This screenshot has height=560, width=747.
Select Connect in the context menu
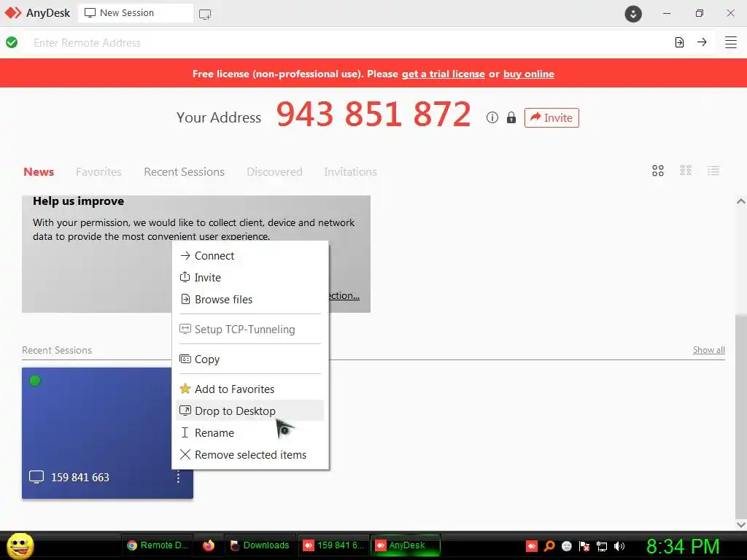(250, 256)
